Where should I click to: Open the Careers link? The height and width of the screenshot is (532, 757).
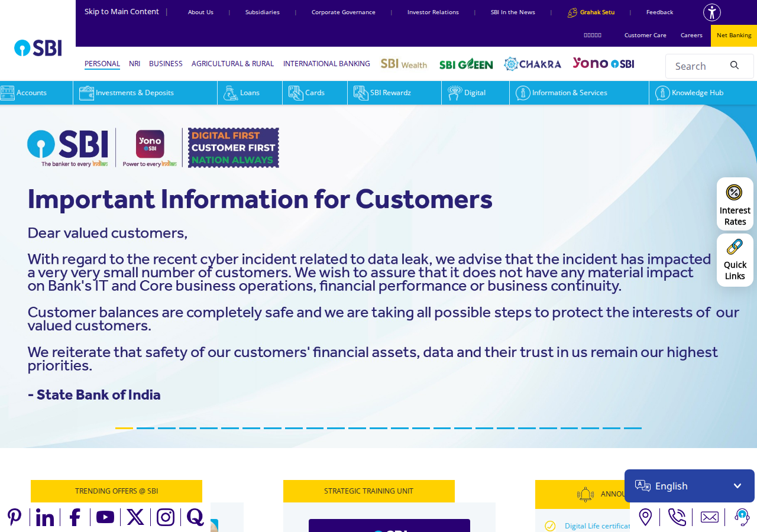pos(691,35)
